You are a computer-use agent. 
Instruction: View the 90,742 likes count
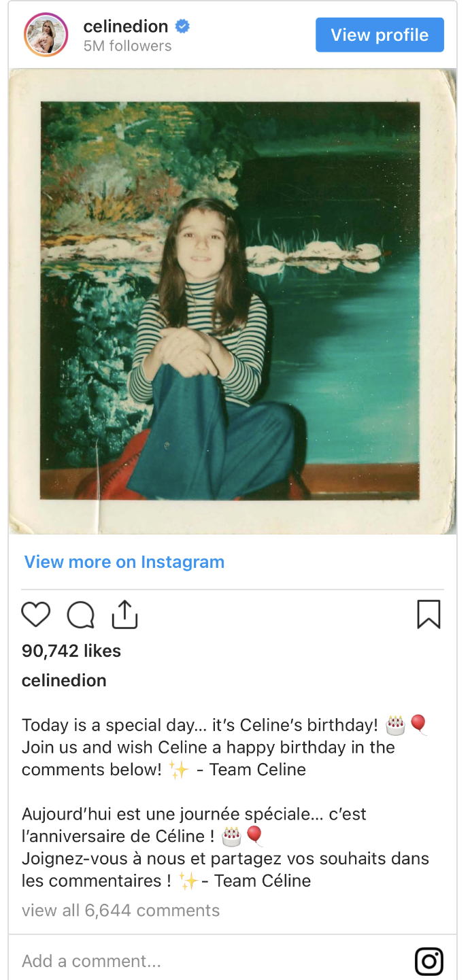tap(71, 651)
